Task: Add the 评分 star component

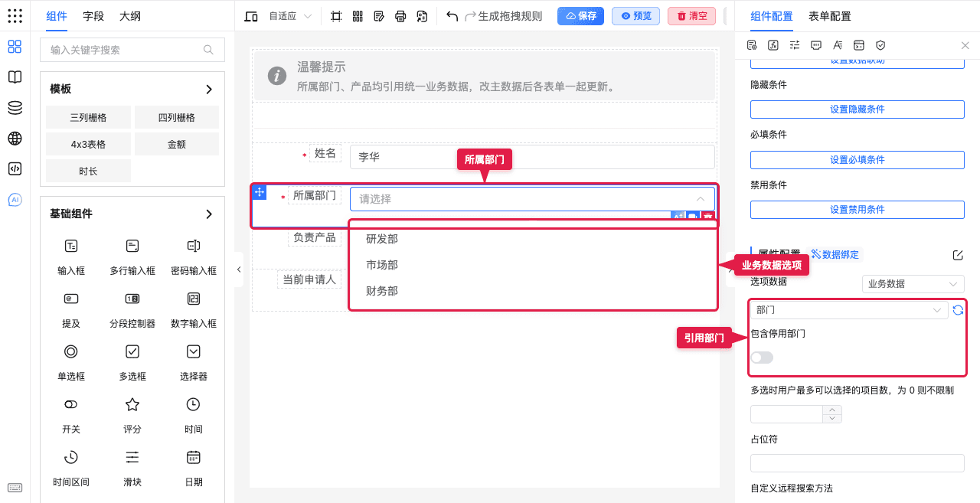Action: pyautogui.click(x=132, y=415)
